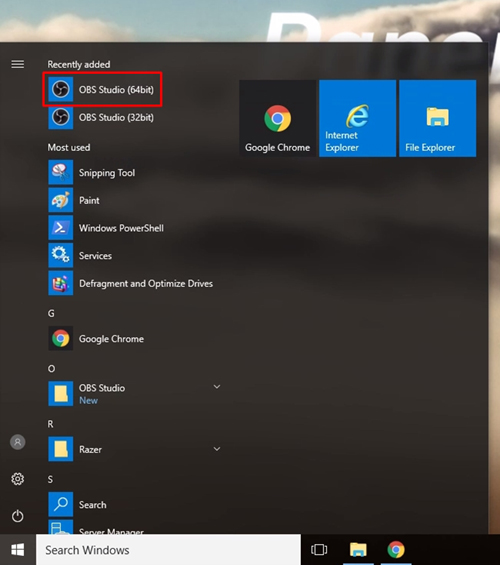Image resolution: width=500 pixels, height=565 pixels.
Task: Open File Explorer from the taskbar
Action: 358,550
